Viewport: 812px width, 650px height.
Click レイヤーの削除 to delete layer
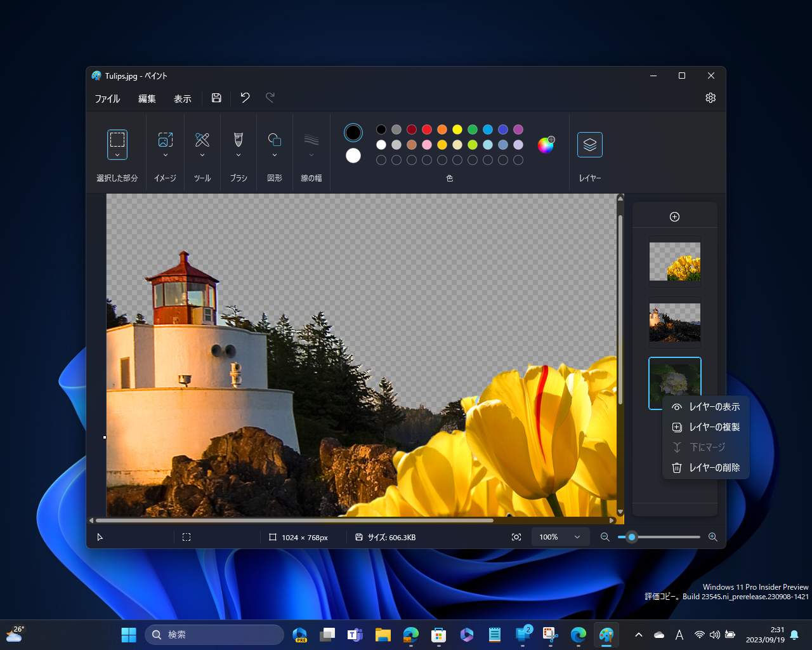pos(705,468)
